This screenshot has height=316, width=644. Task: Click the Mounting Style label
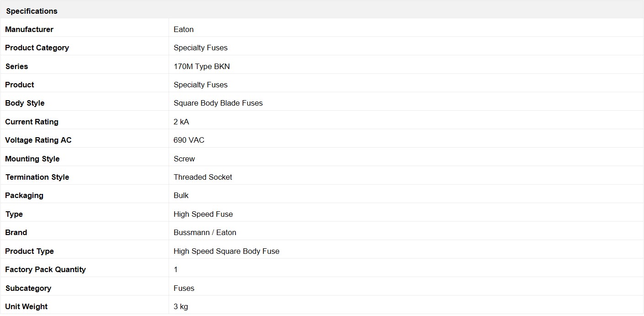[32, 159]
